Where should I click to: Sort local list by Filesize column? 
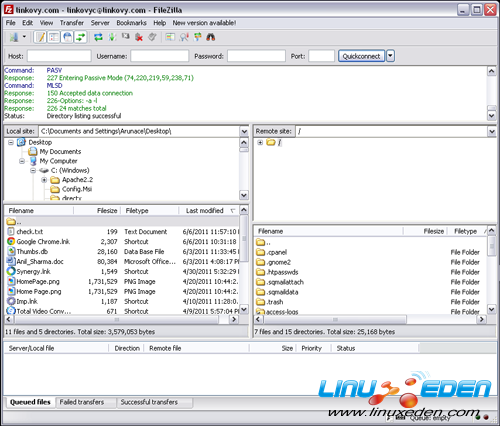tap(96, 211)
